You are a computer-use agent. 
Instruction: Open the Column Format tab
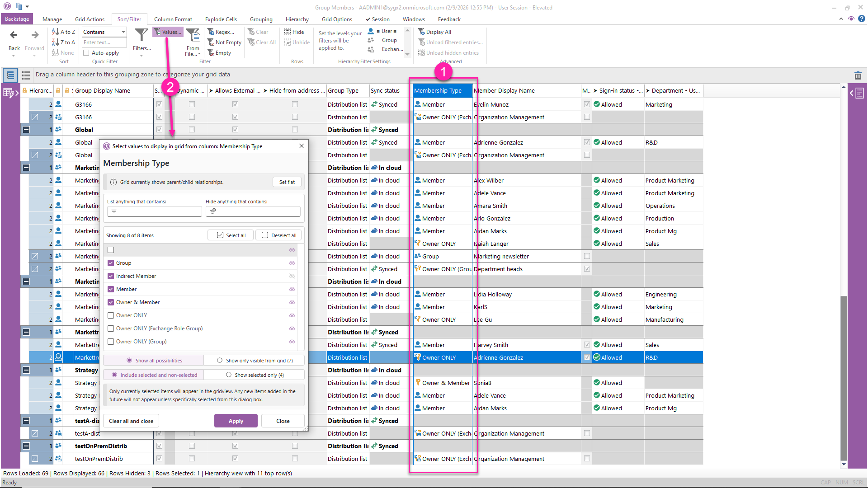[173, 19]
